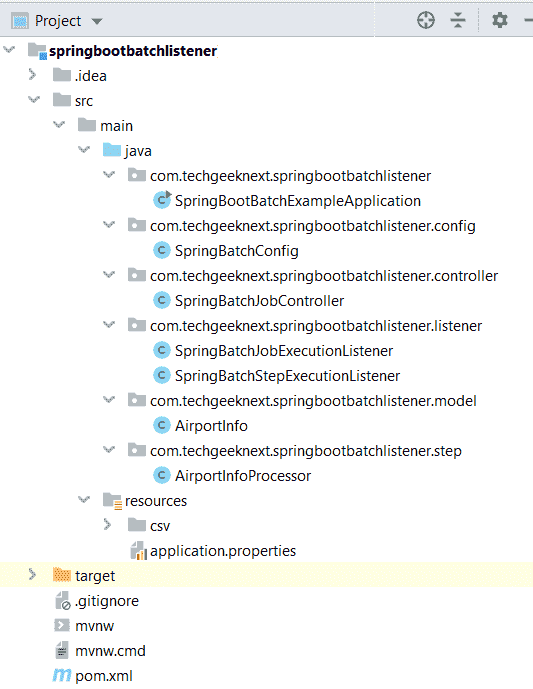Image resolution: width=533 pixels, height=689 pixels.
Task: Open the Project panel settings gear
Action: 500,20
